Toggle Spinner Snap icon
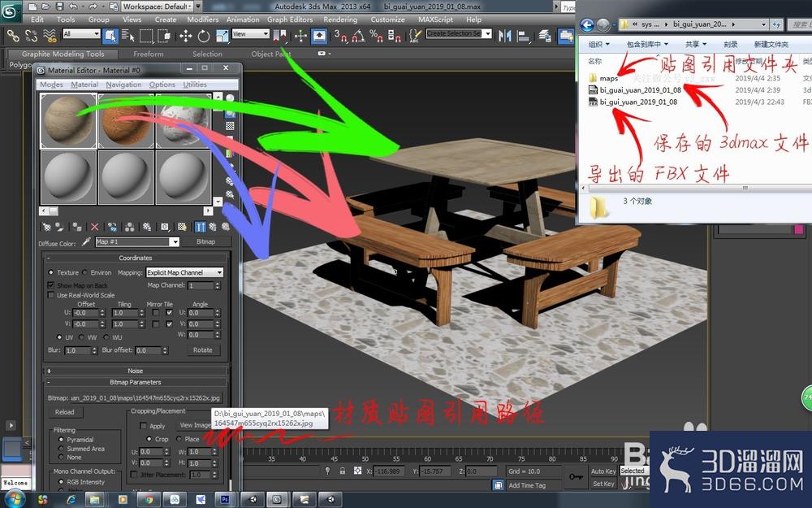 coord(394,35)
